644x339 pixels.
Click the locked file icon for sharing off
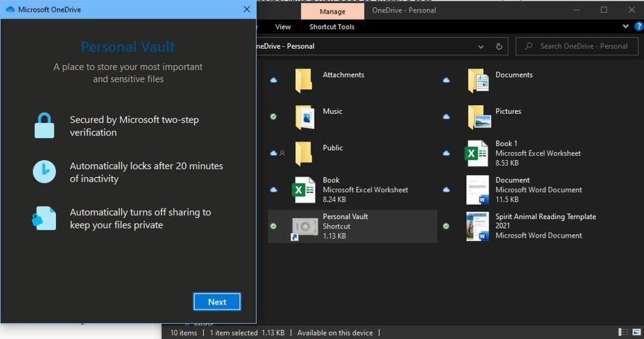44,218
